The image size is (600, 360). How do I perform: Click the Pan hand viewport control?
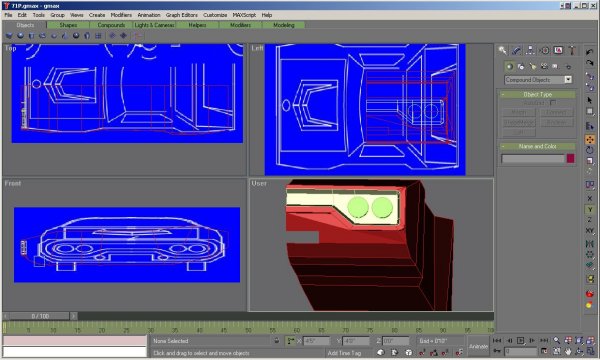click(568, 350)
